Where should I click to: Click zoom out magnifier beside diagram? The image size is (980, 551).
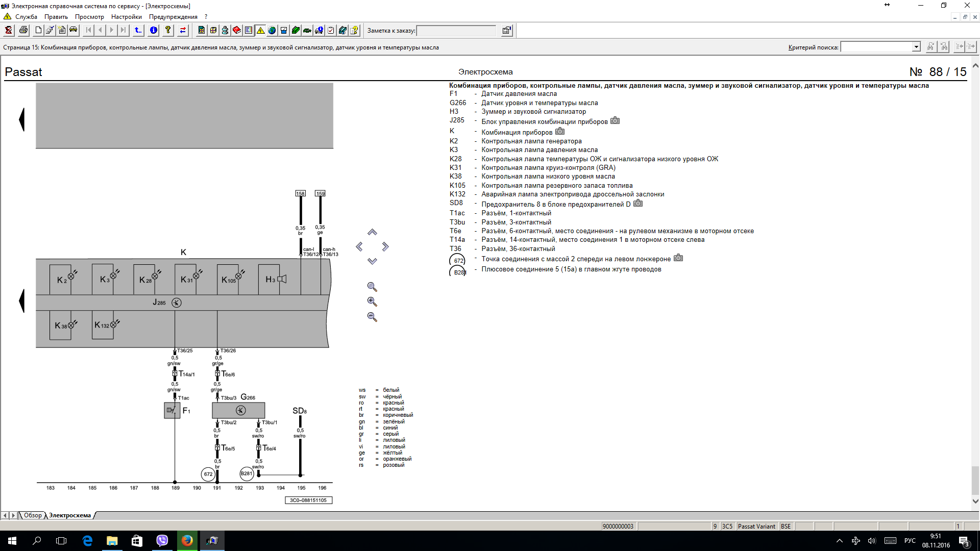pos(372,317)
